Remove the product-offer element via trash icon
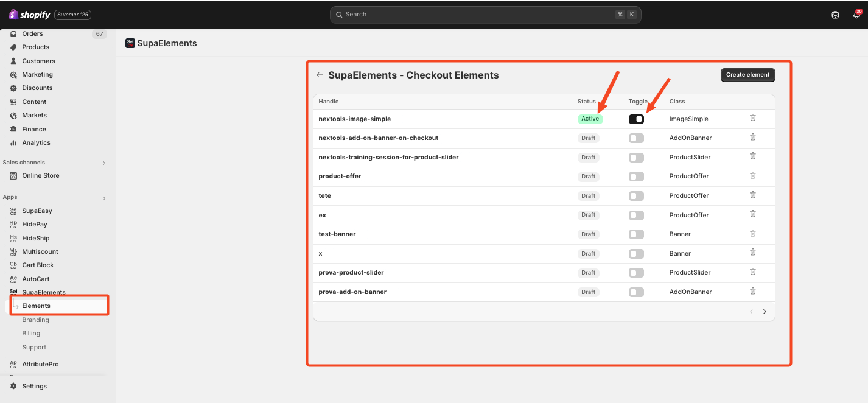Image resolution: width=868 pixels, height=403 pixels. point(753,175)
